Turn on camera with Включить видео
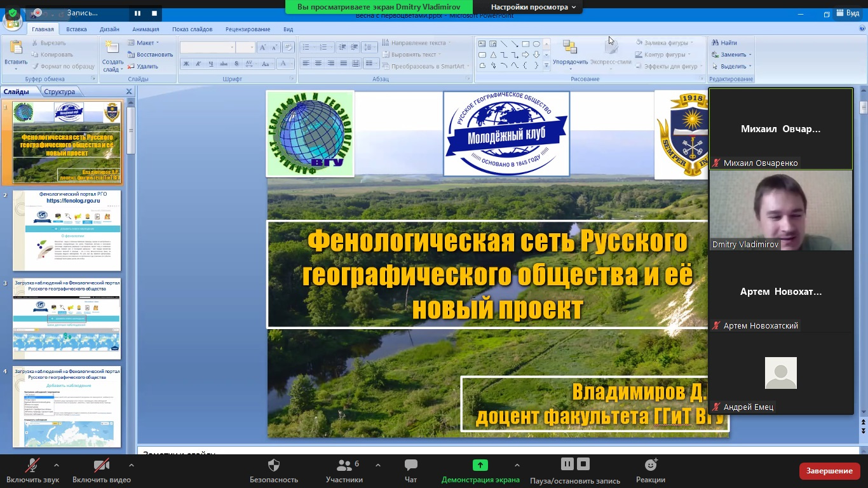 pos(101,466)
